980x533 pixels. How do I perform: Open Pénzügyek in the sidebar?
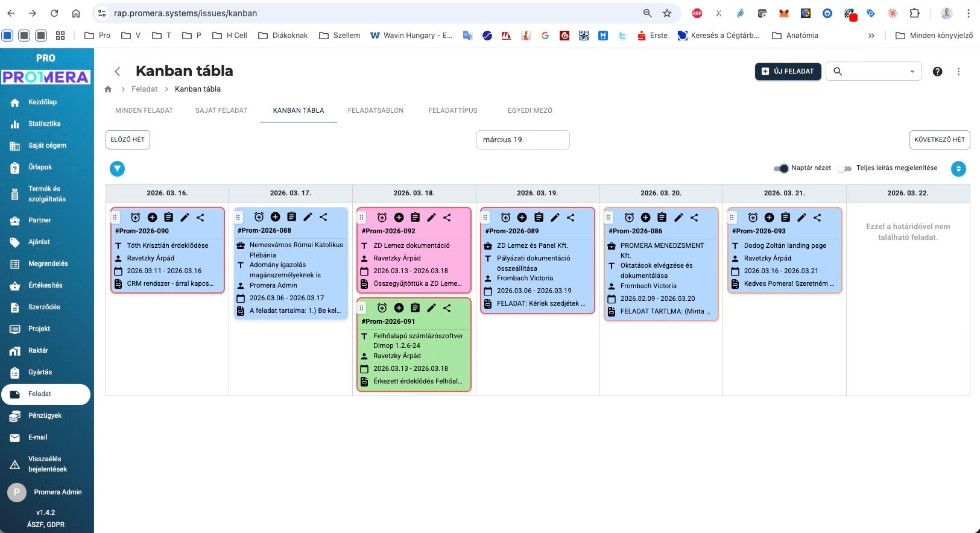(45, 415)
